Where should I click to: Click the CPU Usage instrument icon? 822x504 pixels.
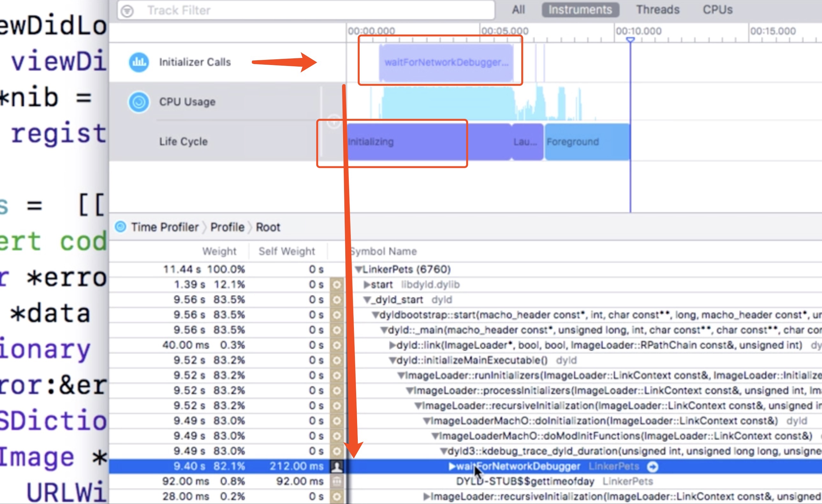click(x=139, y=102)
